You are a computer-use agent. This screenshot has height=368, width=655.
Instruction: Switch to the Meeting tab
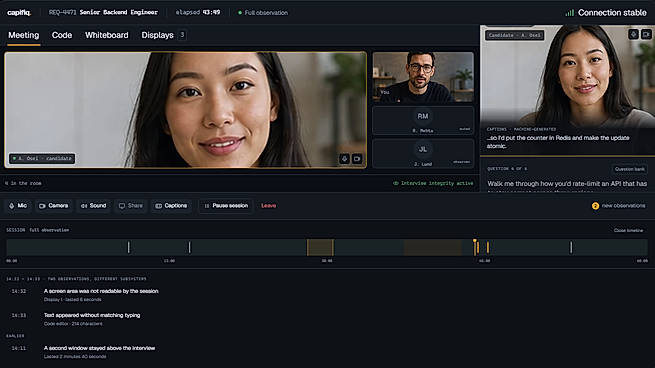pyautogui.click(x=23, y=35)
